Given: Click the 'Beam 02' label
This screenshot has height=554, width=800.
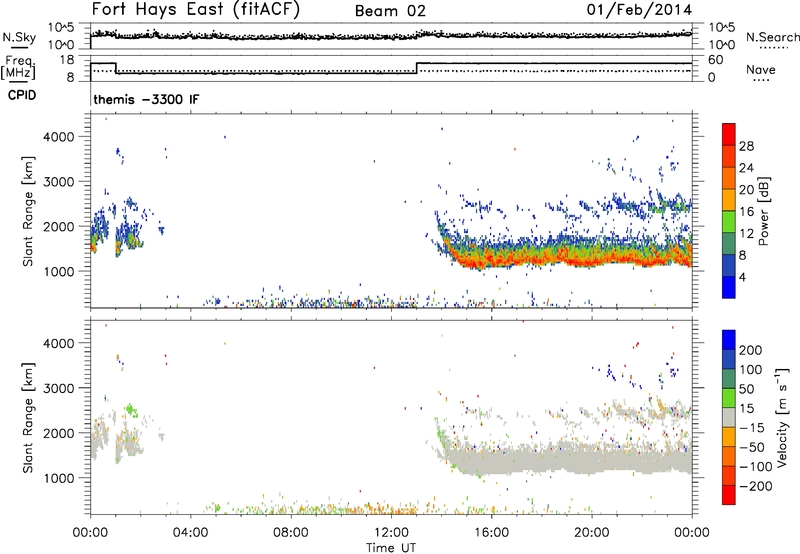Looking at the screenshot, I should pyautogui.click(x=390, y=11).
